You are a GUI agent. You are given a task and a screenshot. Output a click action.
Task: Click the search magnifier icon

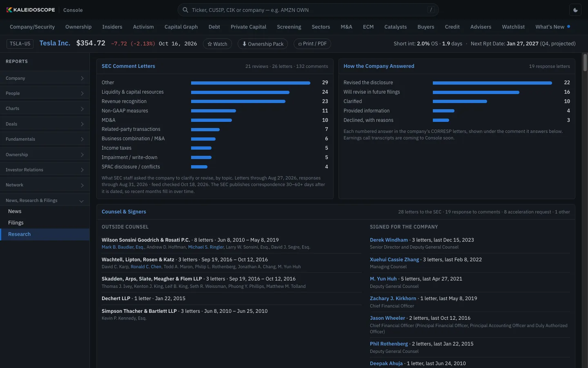tap(185, 10)
